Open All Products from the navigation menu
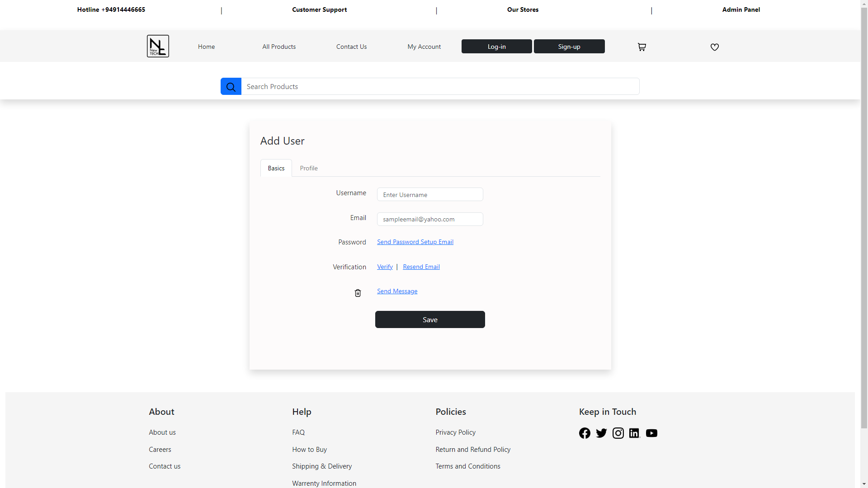This screenshot has width=868, height=488. [x=279, y=47]
